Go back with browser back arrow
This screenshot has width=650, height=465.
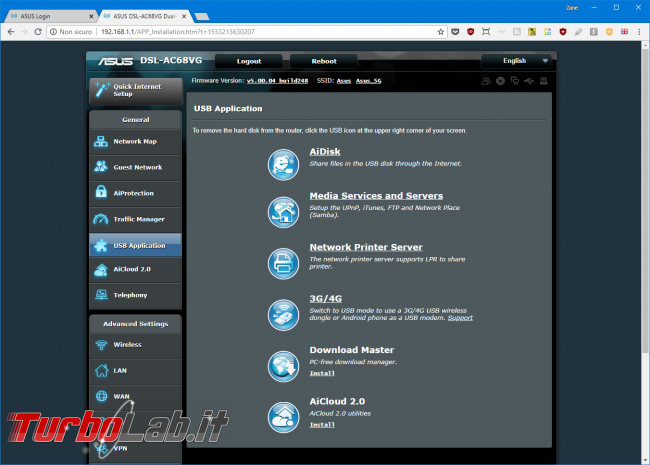[x=11, y=31]
